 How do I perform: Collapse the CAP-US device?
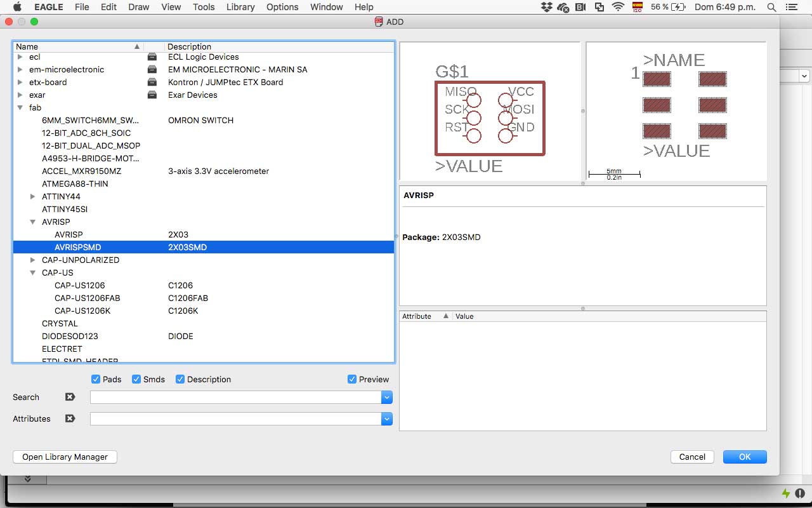32,272
